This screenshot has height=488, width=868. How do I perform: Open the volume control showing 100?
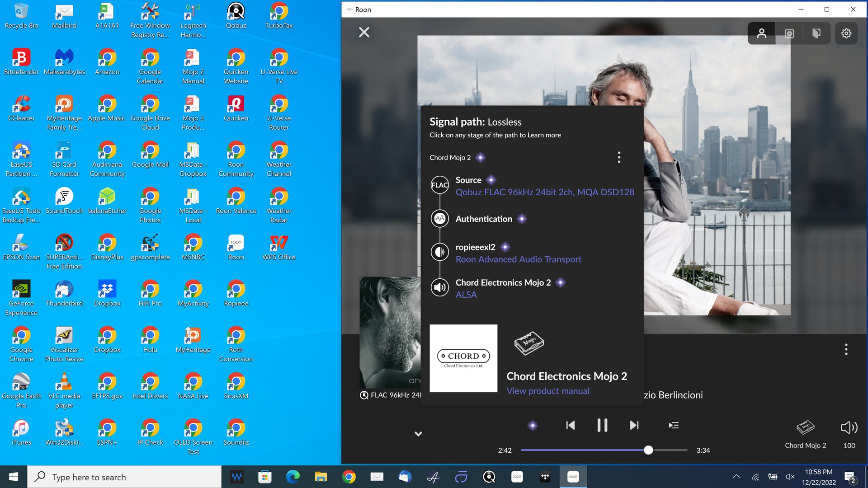(x=849, y=434)
